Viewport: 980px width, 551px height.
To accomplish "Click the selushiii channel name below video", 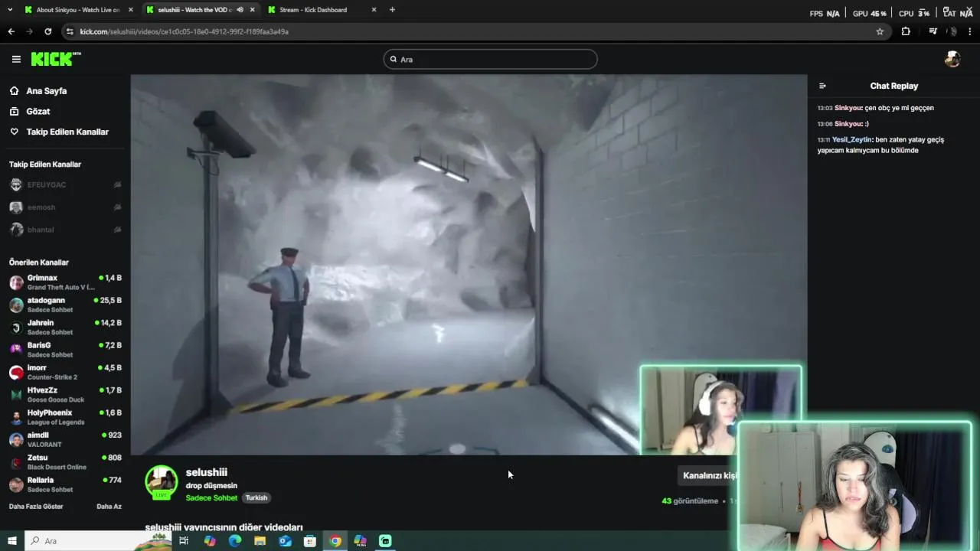I will [x=207, y=472].
